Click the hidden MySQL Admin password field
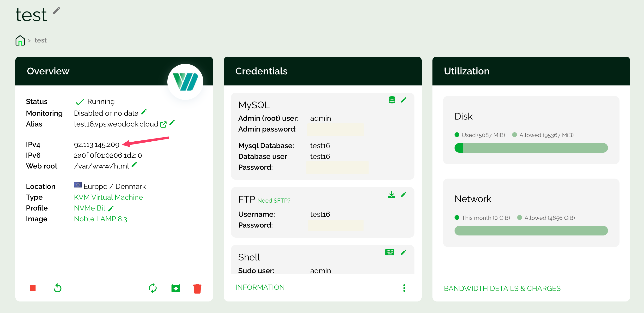The height and width of the screenshot is (313, 644). coord(335,130)
